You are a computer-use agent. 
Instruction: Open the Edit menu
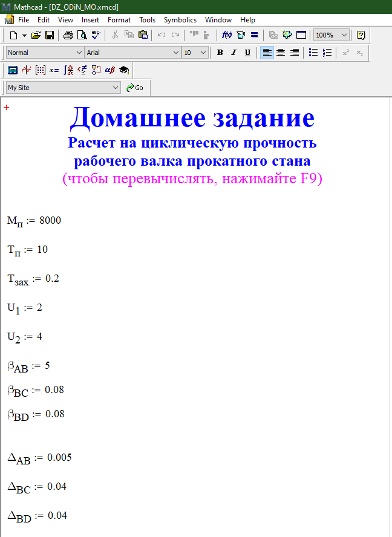(x=44, y=20)
